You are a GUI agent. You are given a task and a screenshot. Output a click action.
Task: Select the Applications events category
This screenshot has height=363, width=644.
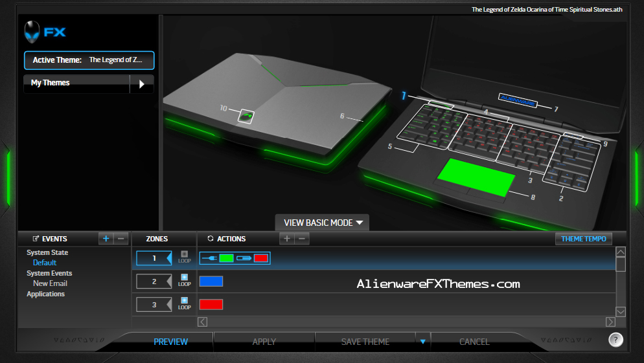coord(45,294)
